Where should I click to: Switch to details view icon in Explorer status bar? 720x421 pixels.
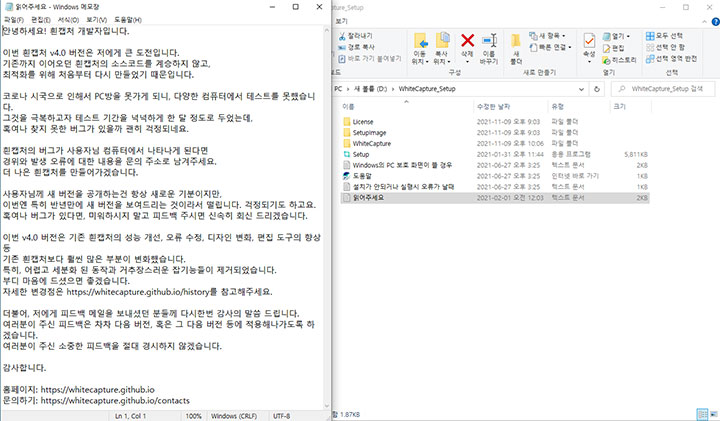click(x=702, y=414)
